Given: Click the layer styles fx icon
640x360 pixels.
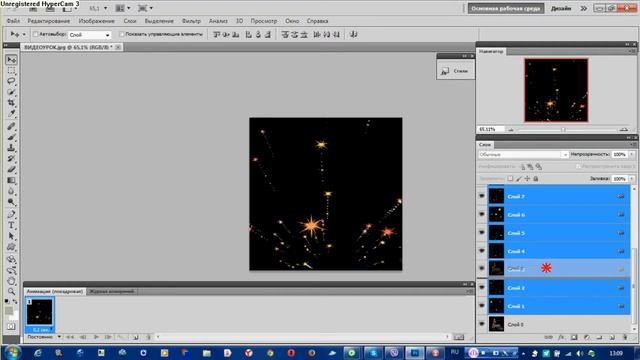Looking at the screenshot, I should pyautogui.click(x=561, y=337).
